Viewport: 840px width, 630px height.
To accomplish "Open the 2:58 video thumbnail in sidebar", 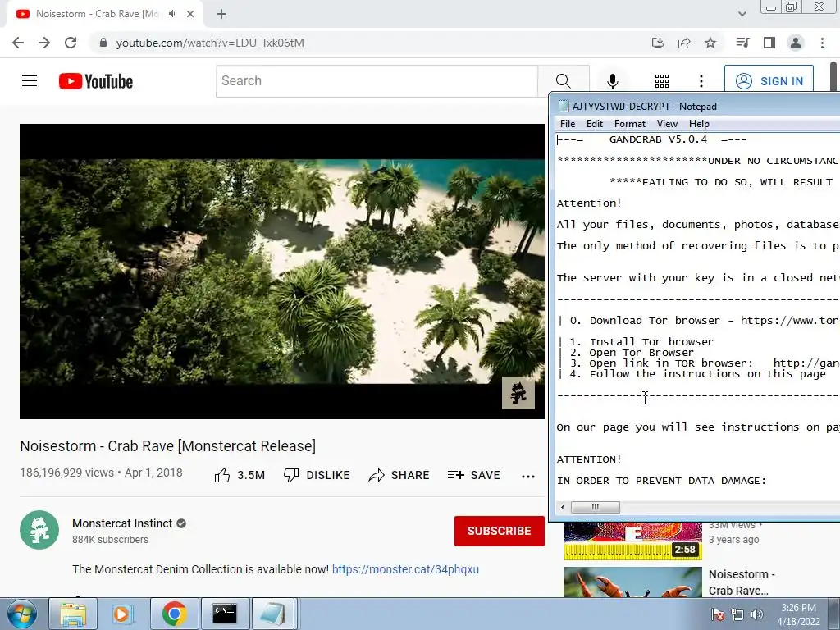I will pos(632,541).
